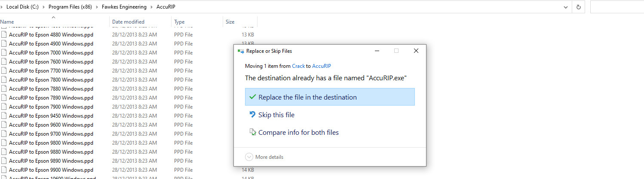Expand the chevron after Fawkes Engineering
The image size is (644, 179).
(151, 7)
